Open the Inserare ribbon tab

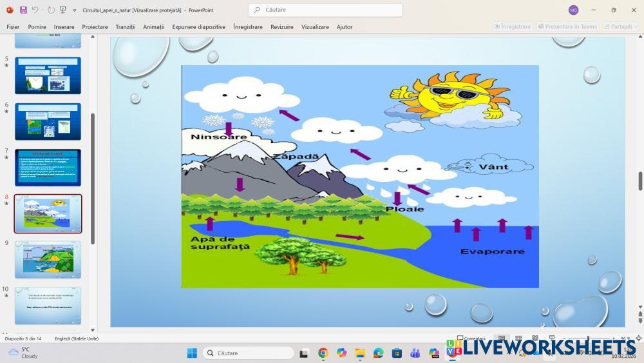coord(64,27)
